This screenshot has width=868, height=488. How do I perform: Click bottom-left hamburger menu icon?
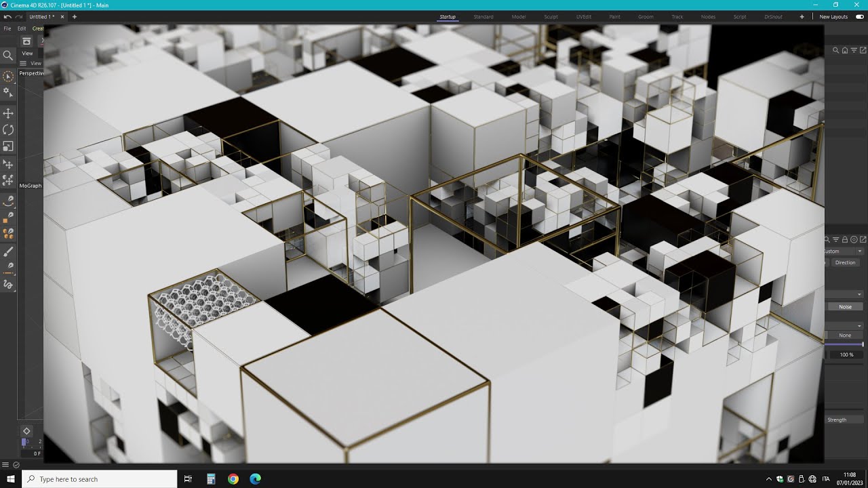pos(5,465)
